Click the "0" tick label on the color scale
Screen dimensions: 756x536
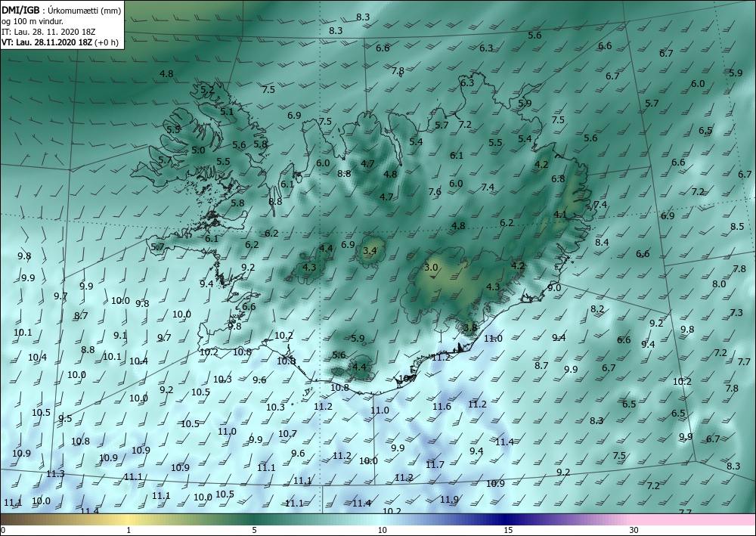[x=3, y=530]
